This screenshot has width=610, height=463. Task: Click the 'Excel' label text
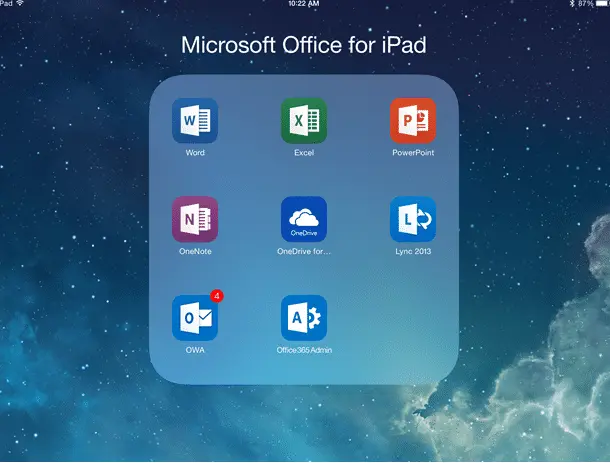304,153
